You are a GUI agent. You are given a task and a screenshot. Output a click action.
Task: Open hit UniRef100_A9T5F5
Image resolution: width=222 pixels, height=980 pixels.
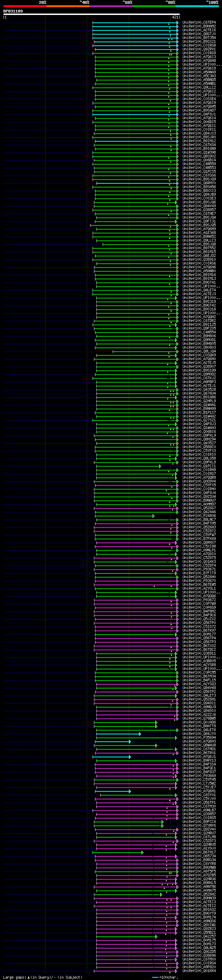tap(199, 871)
